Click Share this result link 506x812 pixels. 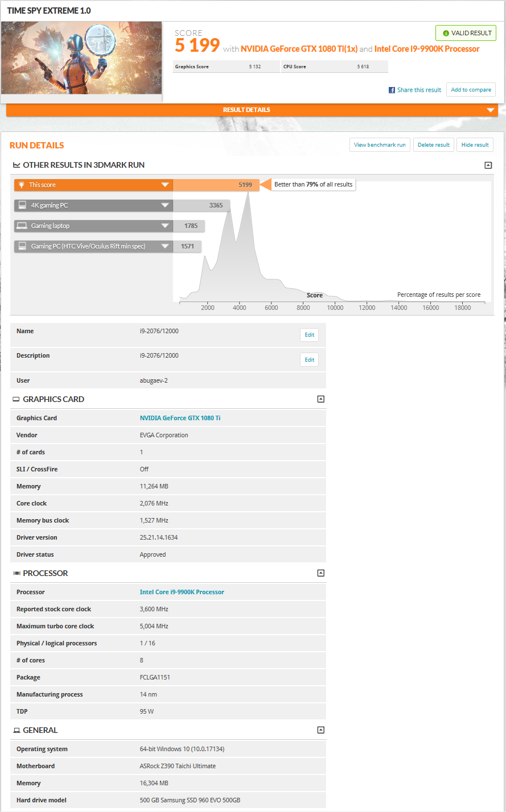click(x=419, y=90)
